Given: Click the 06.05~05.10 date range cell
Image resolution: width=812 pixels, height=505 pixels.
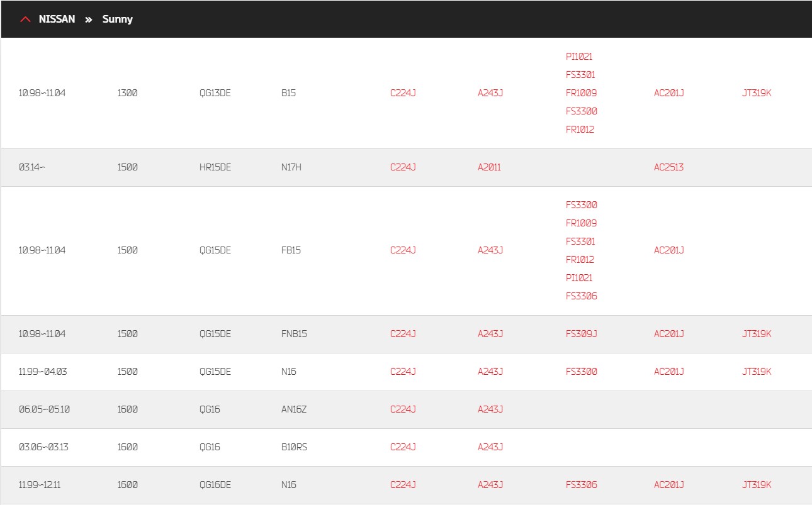Looking at the screenshot, I should point(44,409).
